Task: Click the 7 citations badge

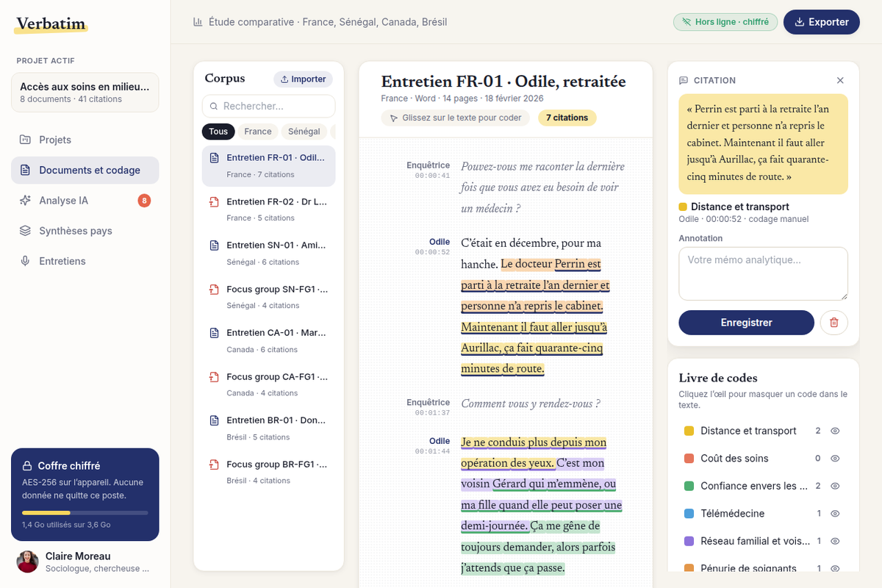Action: [567, 118]
